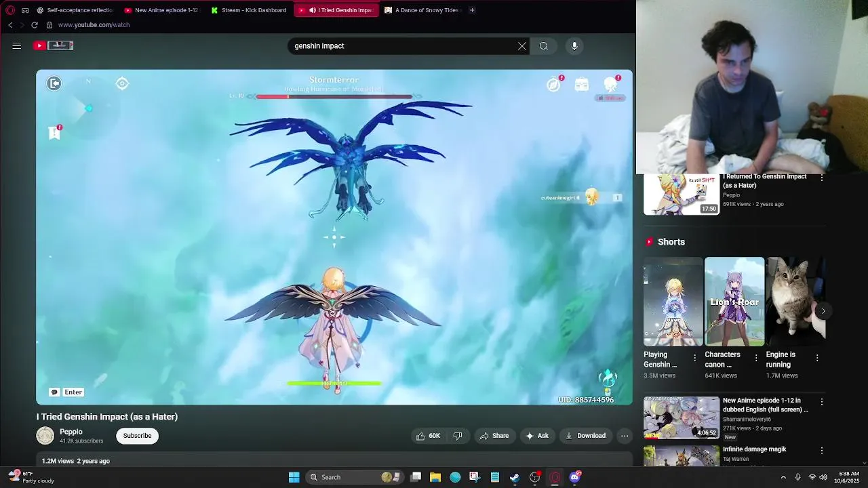
Task: Click the Ask AI button
Action: click(537, 436)
